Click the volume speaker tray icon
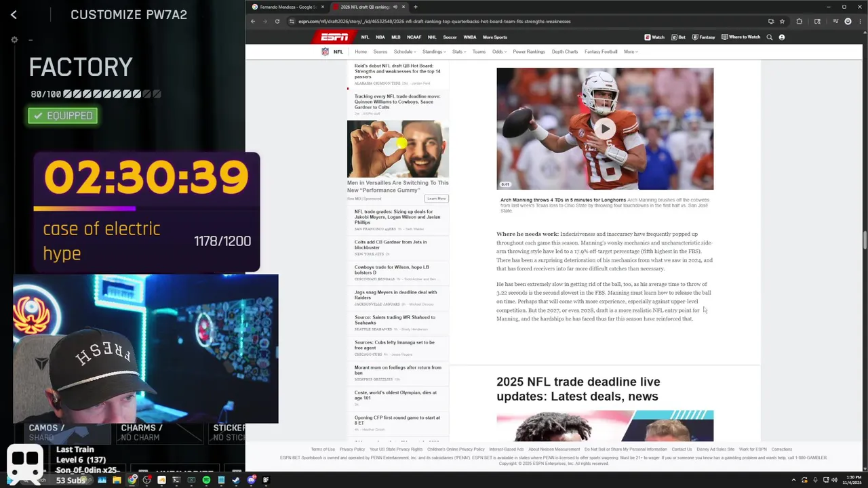 pos(834,480)
